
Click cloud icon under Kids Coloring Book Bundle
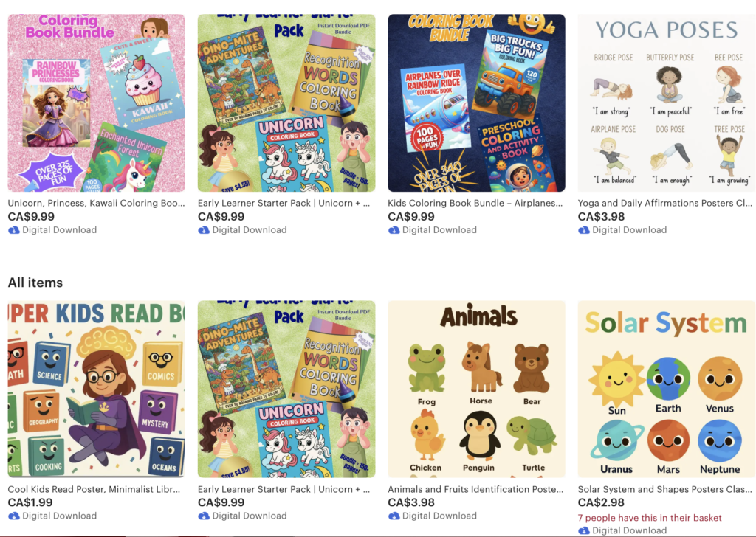[394, 230]
